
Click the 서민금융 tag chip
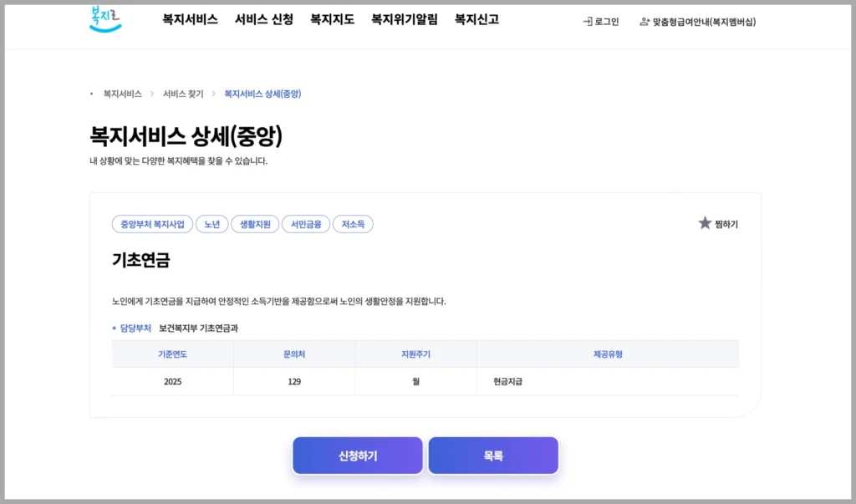(305, 224)
